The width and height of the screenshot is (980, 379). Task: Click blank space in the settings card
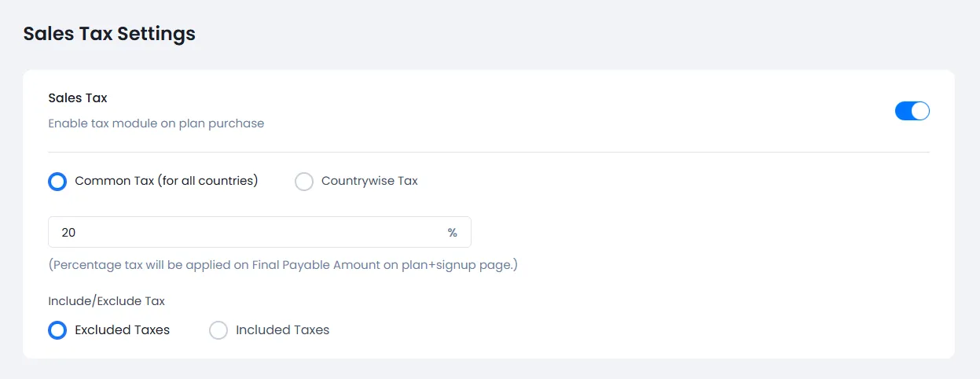[707, 299]
